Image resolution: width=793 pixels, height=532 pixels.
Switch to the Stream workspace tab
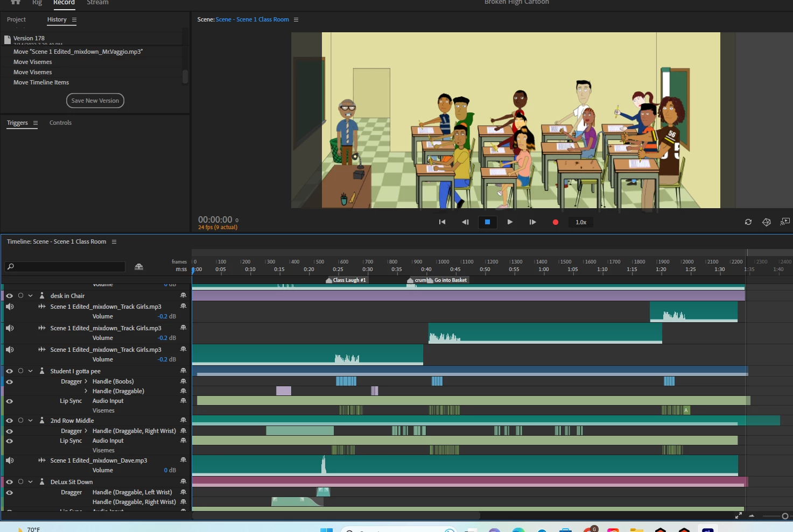click(97, 3)
